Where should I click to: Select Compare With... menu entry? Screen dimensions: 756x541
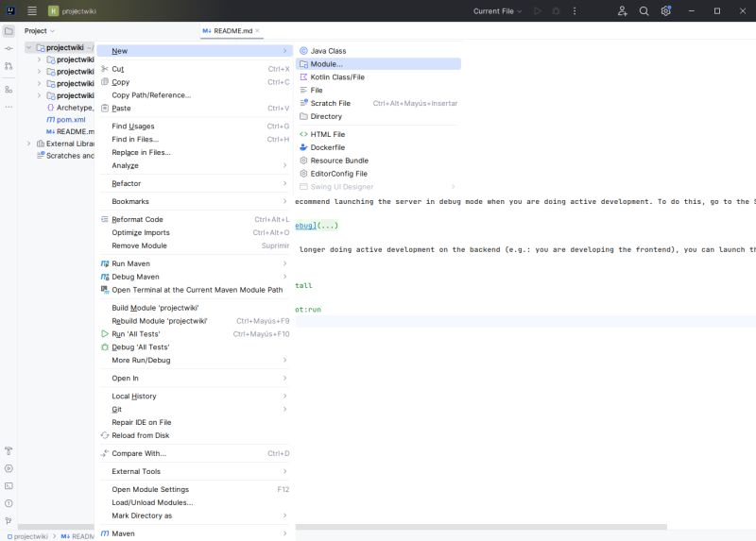tap(195, 453)
